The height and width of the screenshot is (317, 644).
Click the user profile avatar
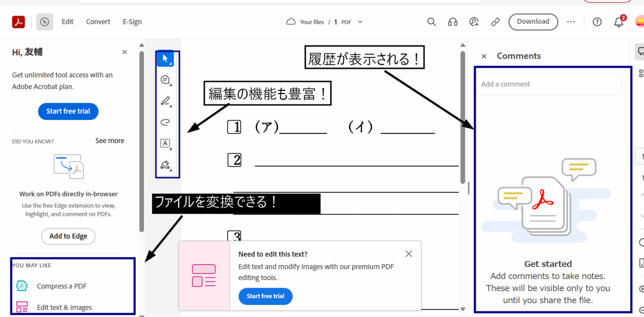tap(639, 22)
